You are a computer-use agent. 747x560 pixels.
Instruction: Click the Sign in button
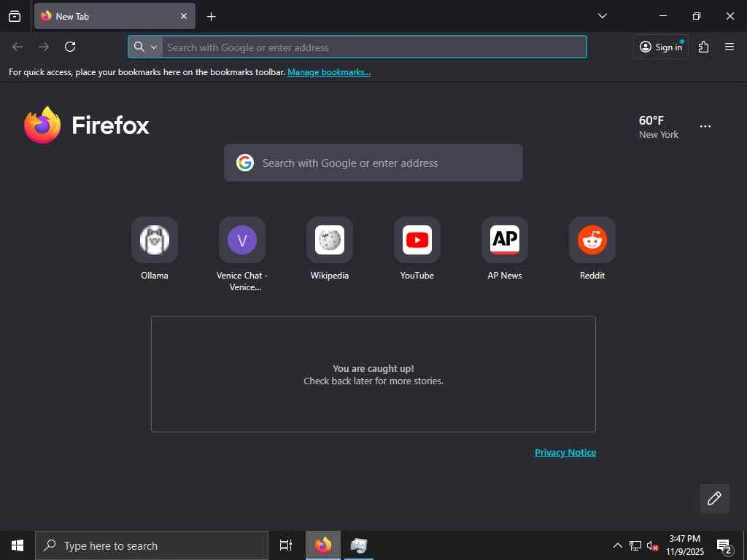pos(661,47)
